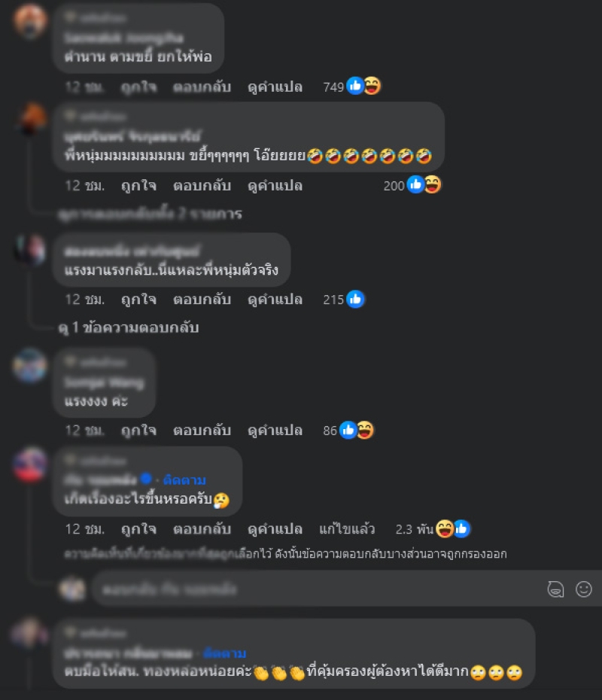Image resolution: width=602 pixels, height=700 pixels.
Task: Open reactions next to 2.3 พัน
Action: [453, 529]
